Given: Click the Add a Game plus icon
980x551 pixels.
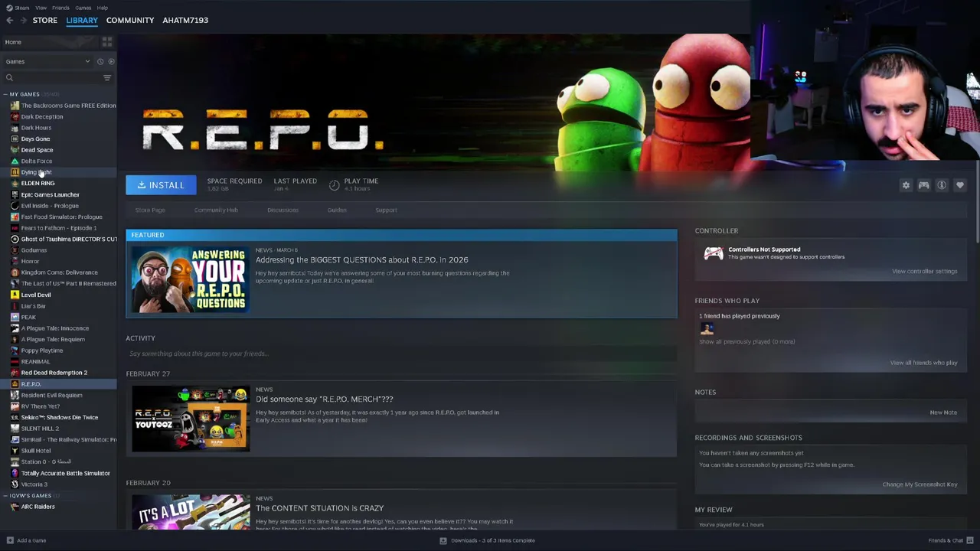Looking at the screenshot, I should (x=9, y=540).
